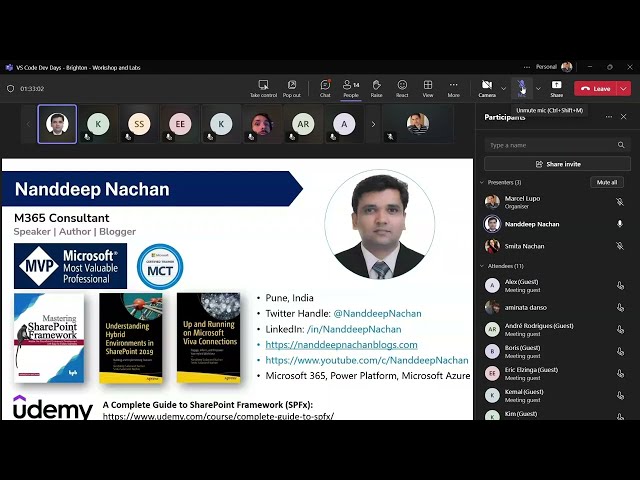
Task: Open nanddeepnachanblogs.com link on slide
Action: pyautogui.click(x=341, y=345)
